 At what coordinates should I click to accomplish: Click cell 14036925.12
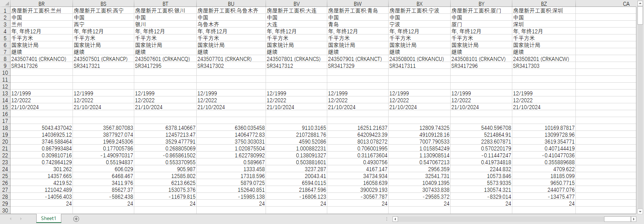(42, 134)
